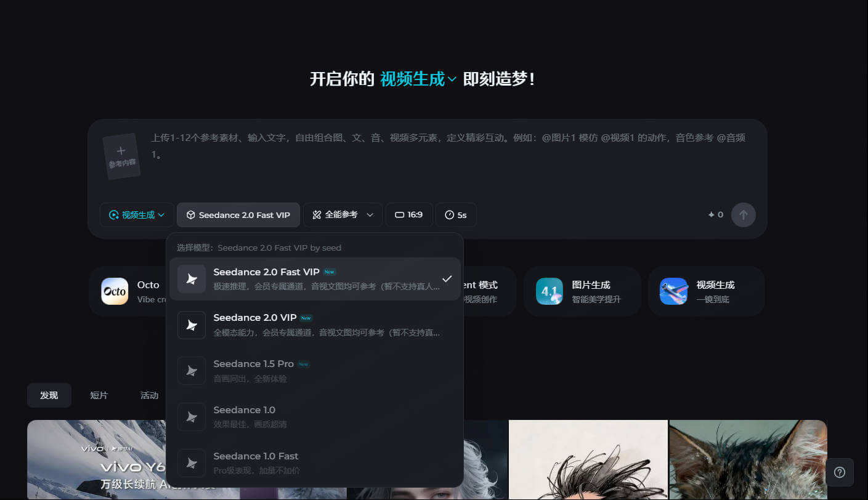Open the 视频生成 一镜到底 card
Screen dimensions: 868x500
pyautogui.click(x=707, y=291)
